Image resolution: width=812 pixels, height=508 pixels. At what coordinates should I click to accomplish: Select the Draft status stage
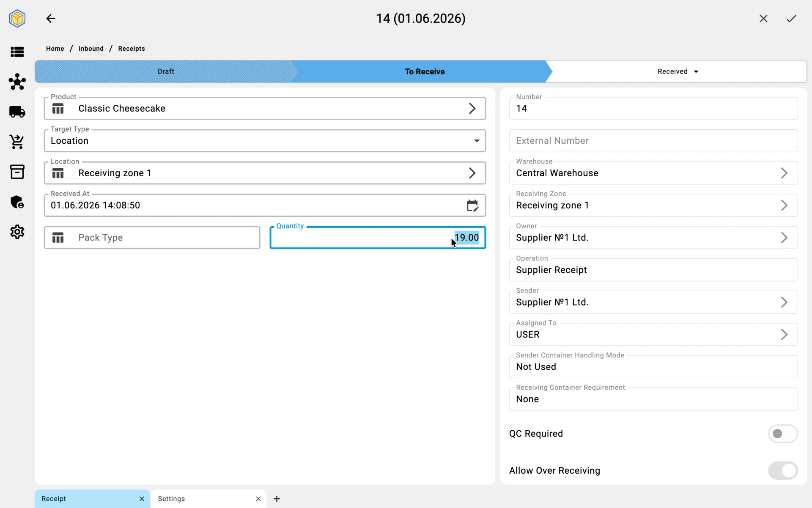point(166,71)
